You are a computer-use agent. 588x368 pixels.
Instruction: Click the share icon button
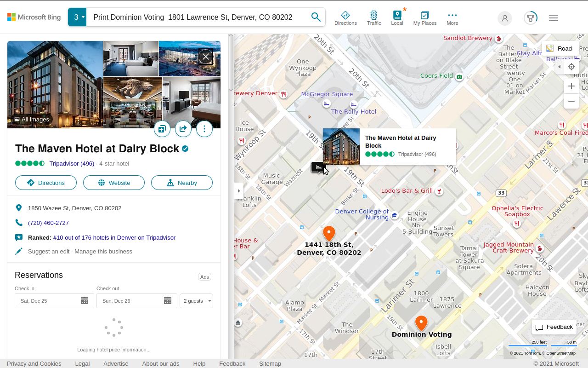coord(183,129)
